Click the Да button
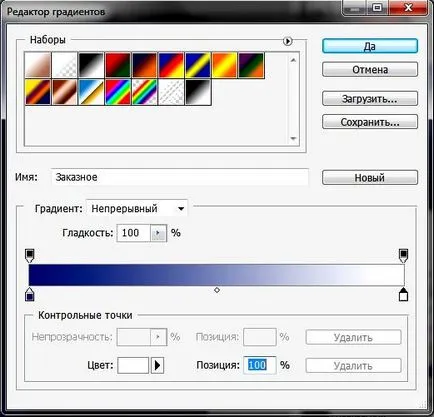434x417 pixels. [370, 46]
